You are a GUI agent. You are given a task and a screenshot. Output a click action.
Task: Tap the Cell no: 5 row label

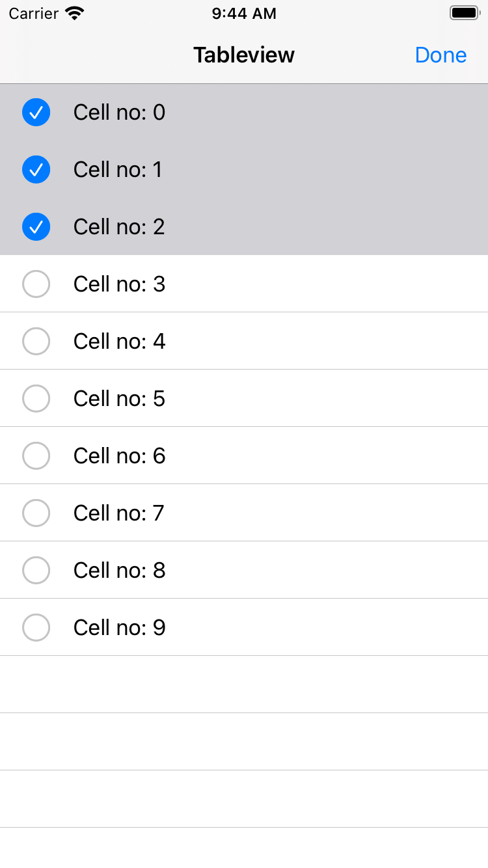pyautogui.click(x=120, y=399)
